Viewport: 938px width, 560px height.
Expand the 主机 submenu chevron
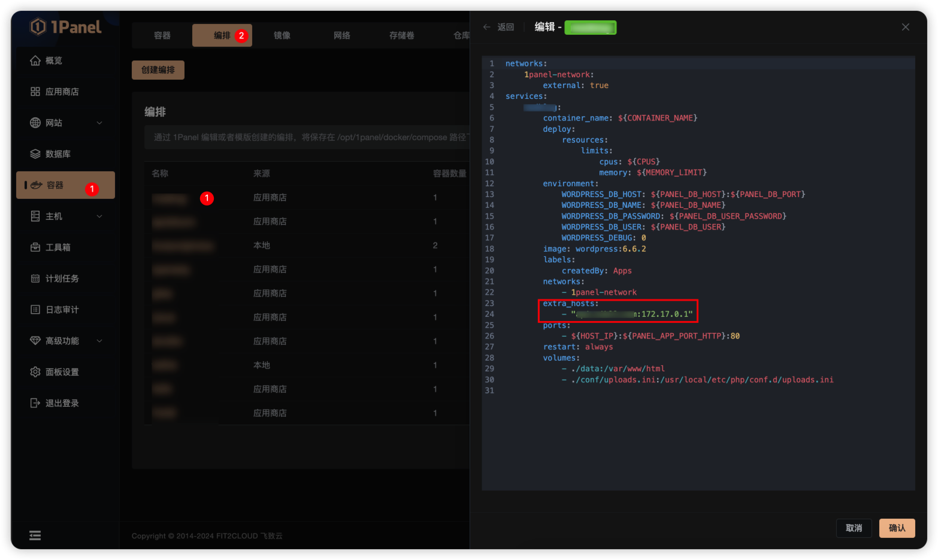coord(99,216)
